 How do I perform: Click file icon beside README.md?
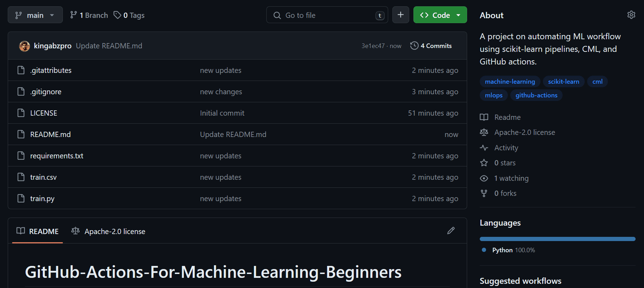tap(21, 134)
